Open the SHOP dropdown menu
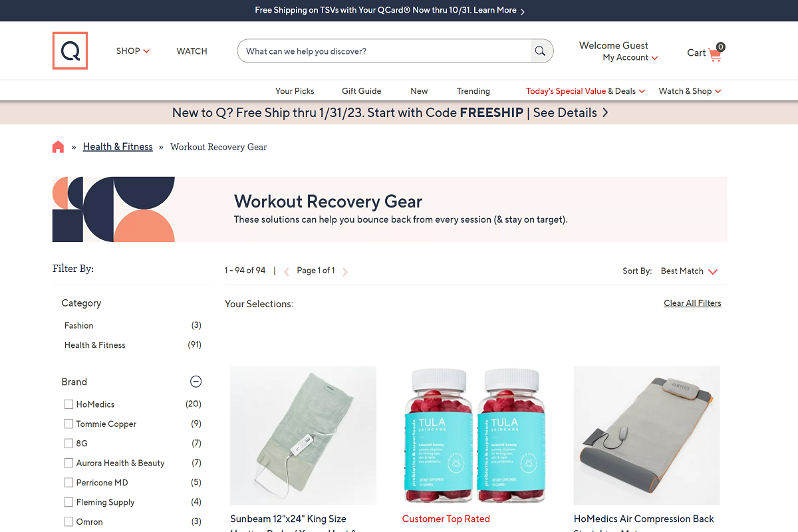 click(x=133, y=51)
